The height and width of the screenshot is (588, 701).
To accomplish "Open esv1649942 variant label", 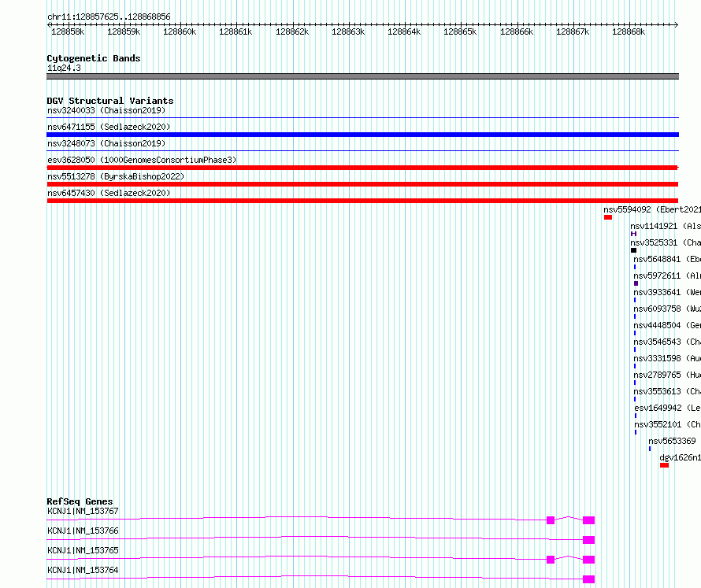I will [x=667, y=408].
